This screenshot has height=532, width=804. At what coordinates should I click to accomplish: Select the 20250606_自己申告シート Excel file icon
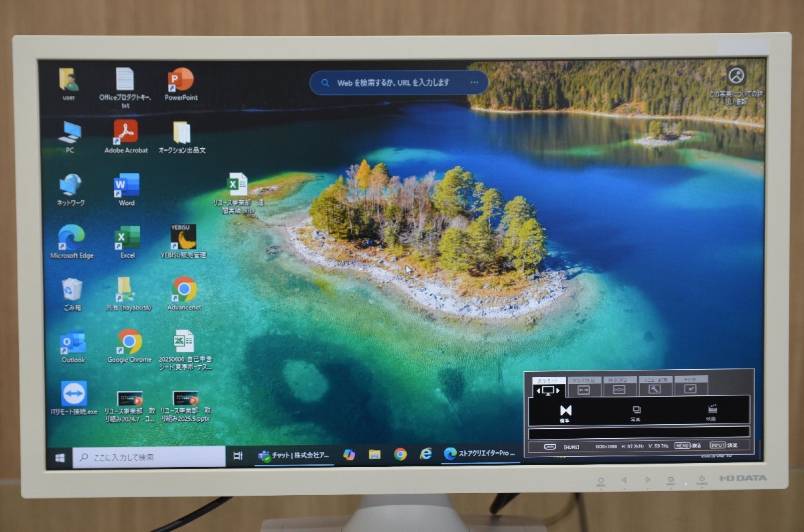[x=185, y=350]
